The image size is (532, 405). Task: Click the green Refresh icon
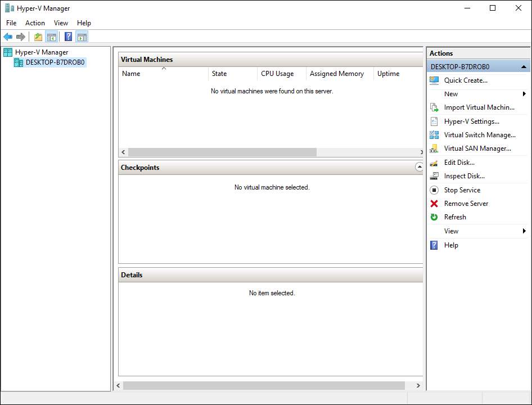click(x=434, y=217)
